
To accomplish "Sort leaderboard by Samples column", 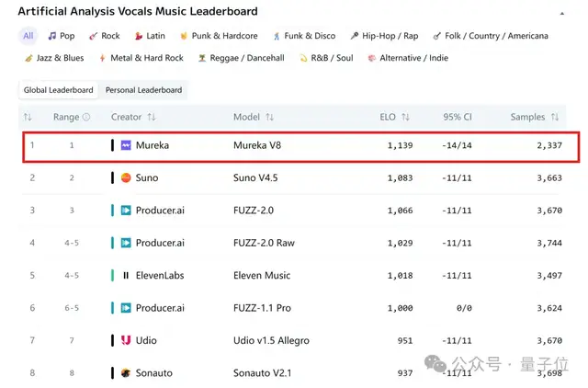I will tap(555, 118).
